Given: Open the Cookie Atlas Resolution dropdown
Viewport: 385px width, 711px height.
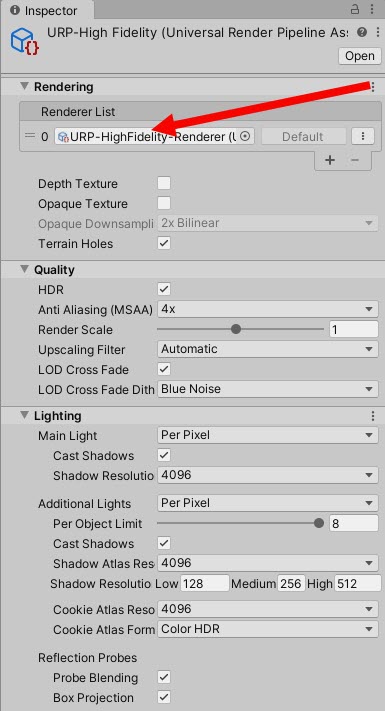Looking at the screenshot, I should tap(268, 609).
